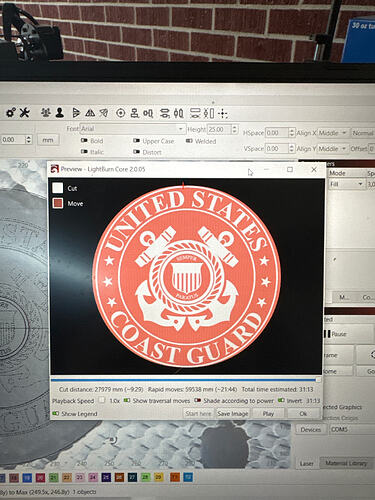Open the Align X Middle dropdown

(x=333, y=133)
